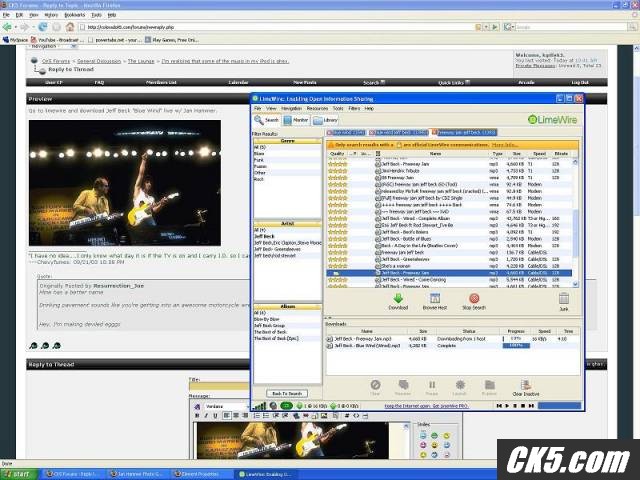Image resolution: width=640 pixels, height=480 pixels.
Task: Click the Launch download icon in LimeWire
Action: pos(460,384)
